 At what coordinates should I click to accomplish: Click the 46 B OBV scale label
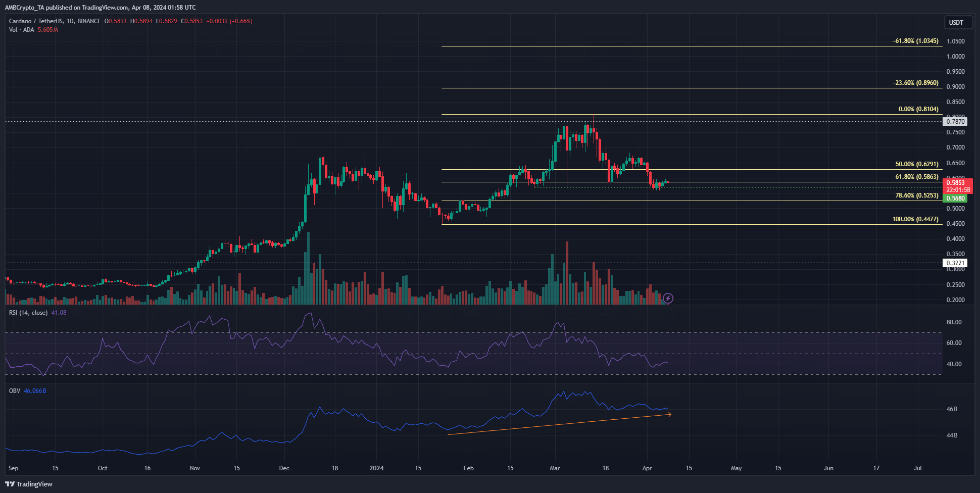click(x=952, y=409)
